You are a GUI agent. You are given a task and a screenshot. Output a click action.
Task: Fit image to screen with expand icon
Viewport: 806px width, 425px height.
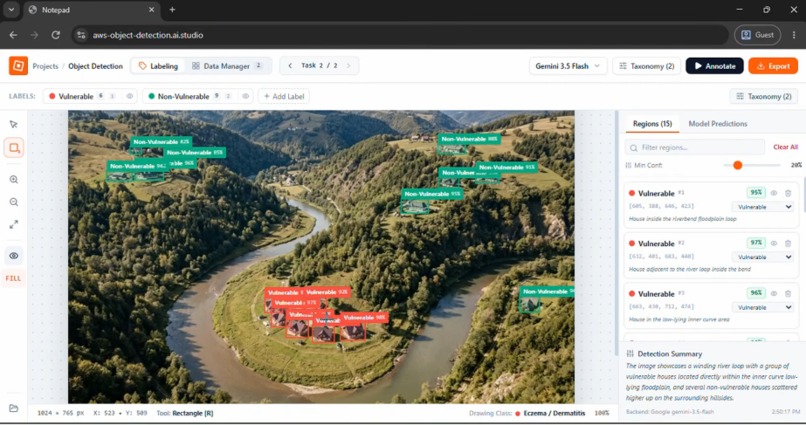(x=14, y=225)
